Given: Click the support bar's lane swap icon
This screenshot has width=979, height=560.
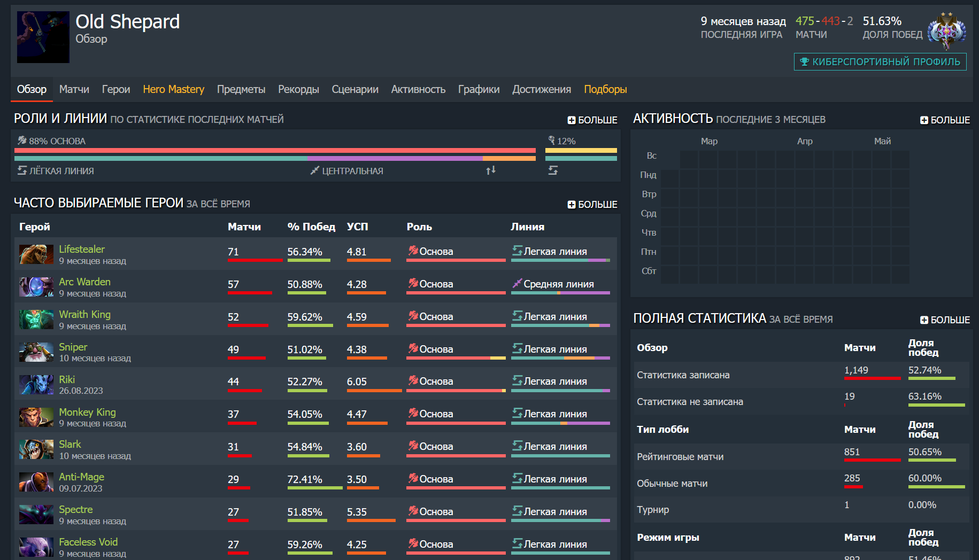Looking at the screenshot, I should [x=553, y=170].
